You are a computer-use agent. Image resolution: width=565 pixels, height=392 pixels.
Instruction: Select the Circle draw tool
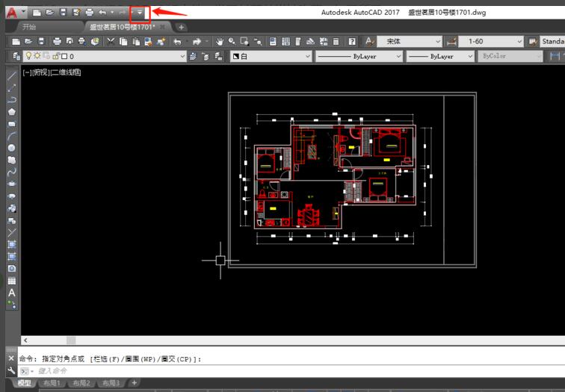[12, 148]
